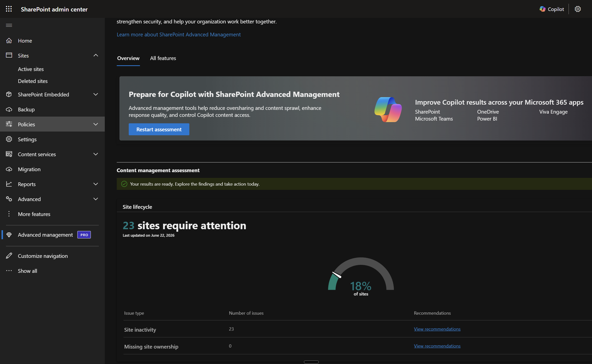Click the Reports chart icon

pos(9,184)
